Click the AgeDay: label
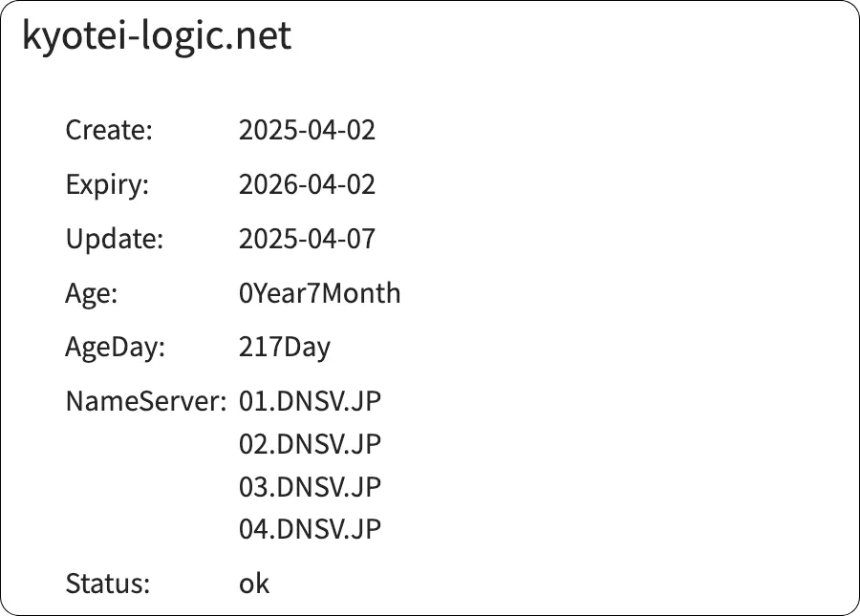The height and width of the screenshot is (616, 860). 116,347
